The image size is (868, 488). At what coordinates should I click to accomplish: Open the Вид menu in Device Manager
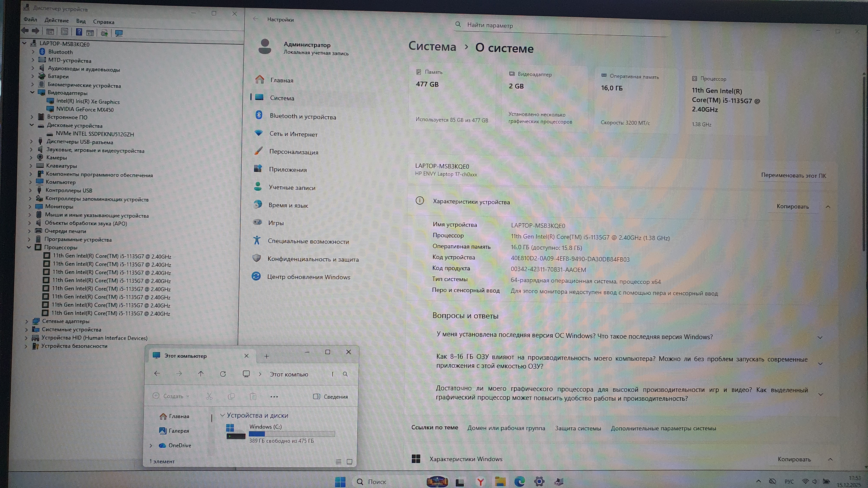pos(81,21)
